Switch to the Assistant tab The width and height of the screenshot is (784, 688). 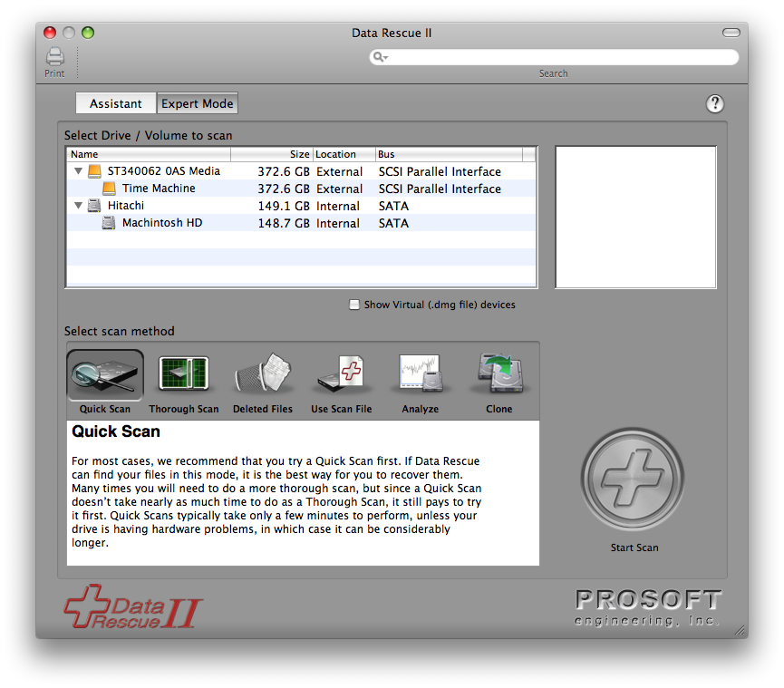pyautogui.click(x=115, y=103)
